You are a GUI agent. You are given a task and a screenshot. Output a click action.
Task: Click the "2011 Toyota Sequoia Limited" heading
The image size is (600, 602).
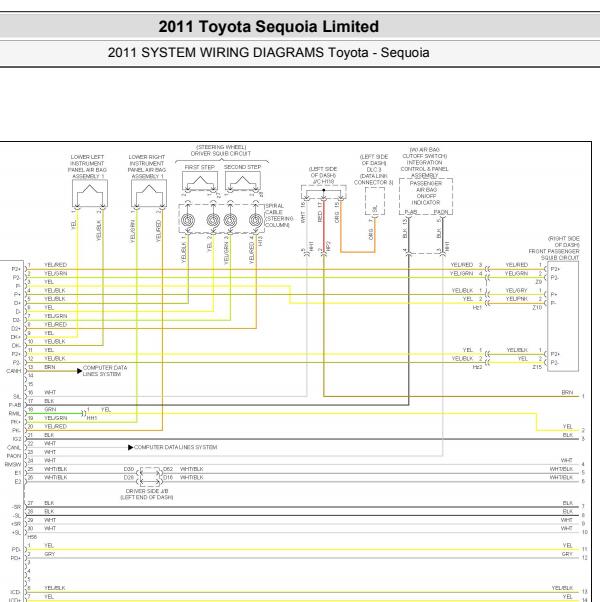coord(268,26)
